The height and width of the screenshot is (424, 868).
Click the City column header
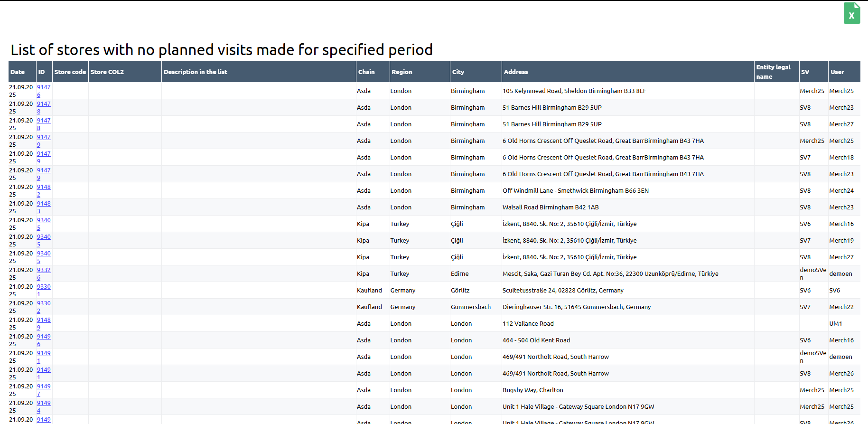click(458, 72)
